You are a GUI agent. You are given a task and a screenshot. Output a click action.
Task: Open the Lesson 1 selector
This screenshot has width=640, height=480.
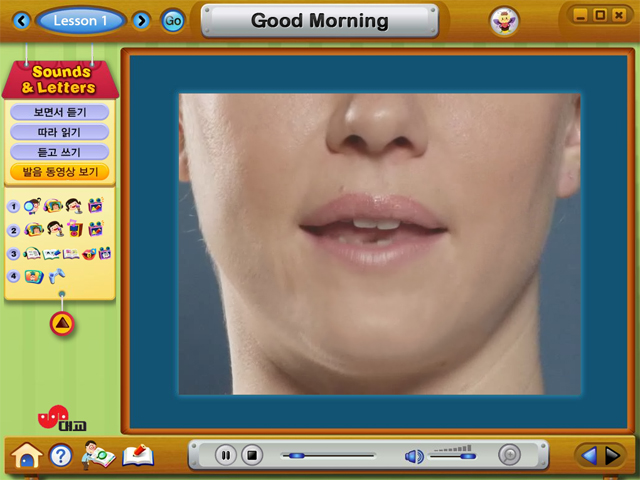(81, 20)
